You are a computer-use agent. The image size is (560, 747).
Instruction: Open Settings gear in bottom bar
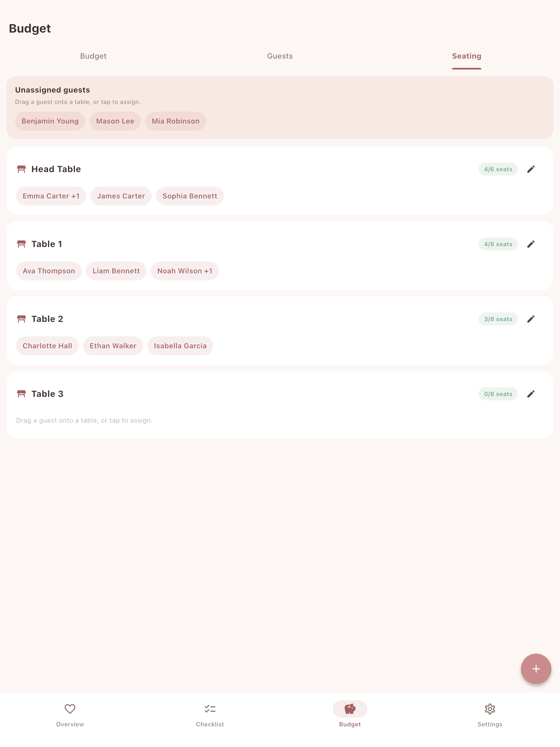tap(490, 715)
